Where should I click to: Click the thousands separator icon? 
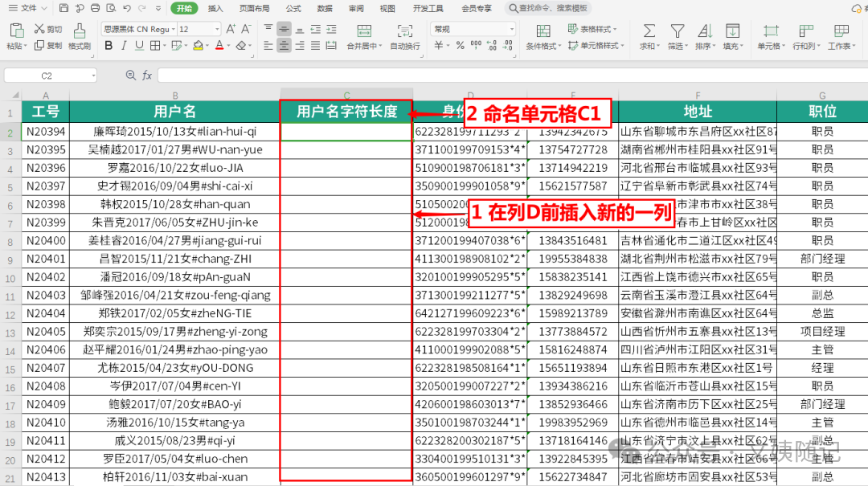pos(476,46)
